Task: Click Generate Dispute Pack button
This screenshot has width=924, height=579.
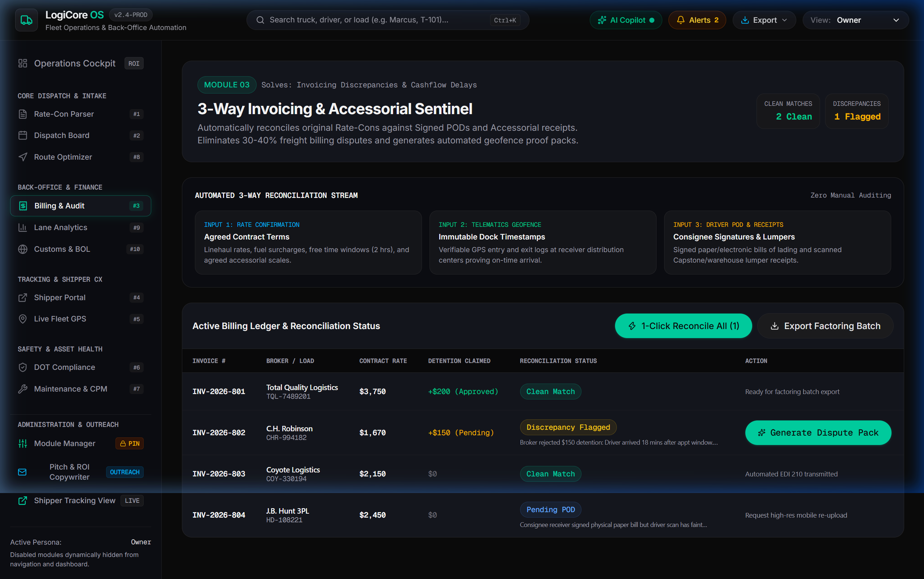Action: [818, 433]
